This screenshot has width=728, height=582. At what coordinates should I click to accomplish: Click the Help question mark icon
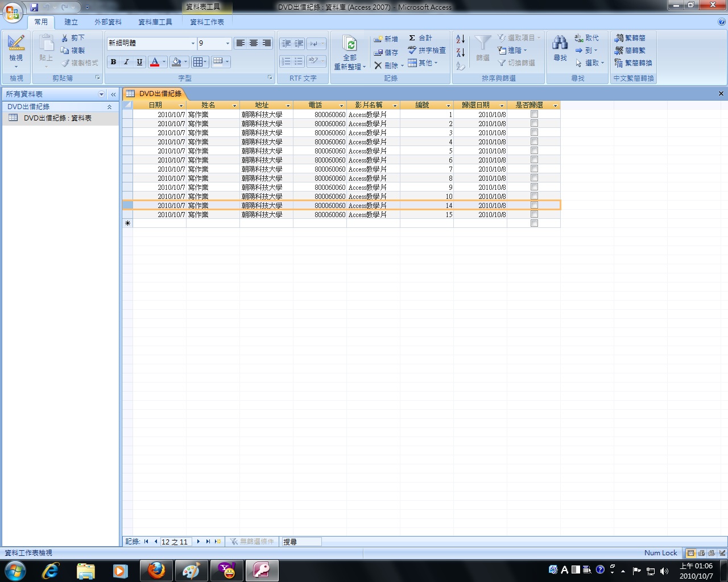tap(722, 22)
